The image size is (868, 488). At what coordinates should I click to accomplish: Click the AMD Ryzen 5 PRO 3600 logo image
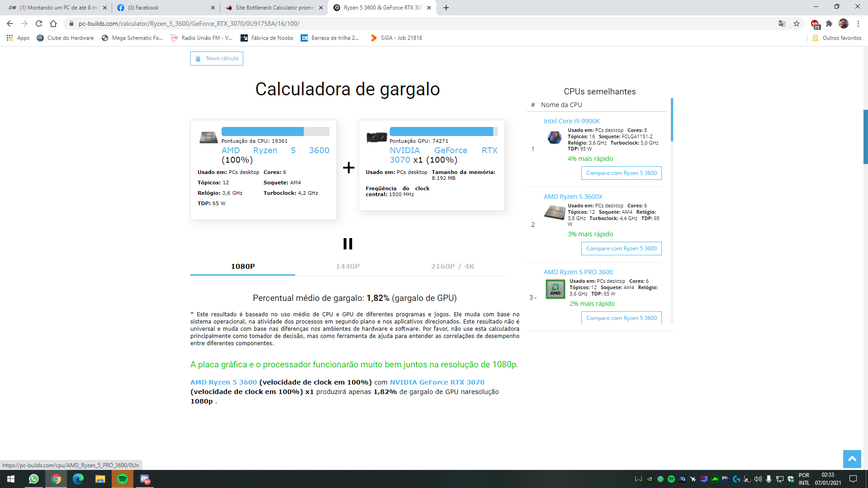pos(555,289)
